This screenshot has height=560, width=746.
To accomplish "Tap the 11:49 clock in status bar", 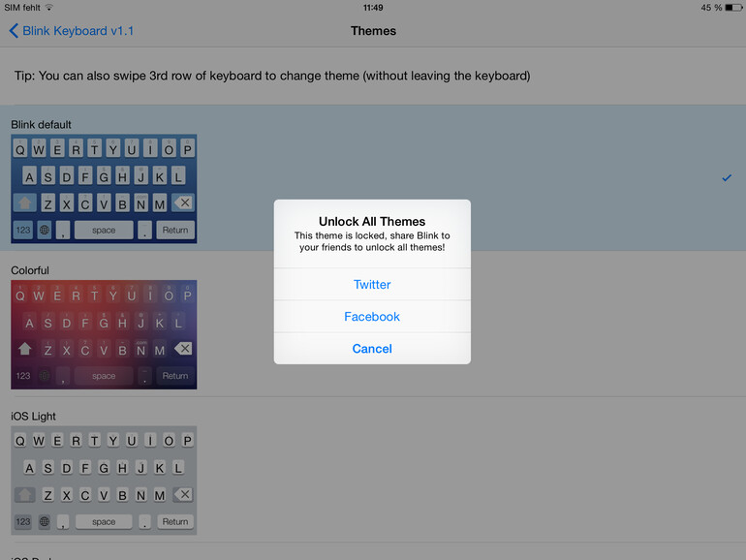I will pyautogui.click(x=373, y=8).
